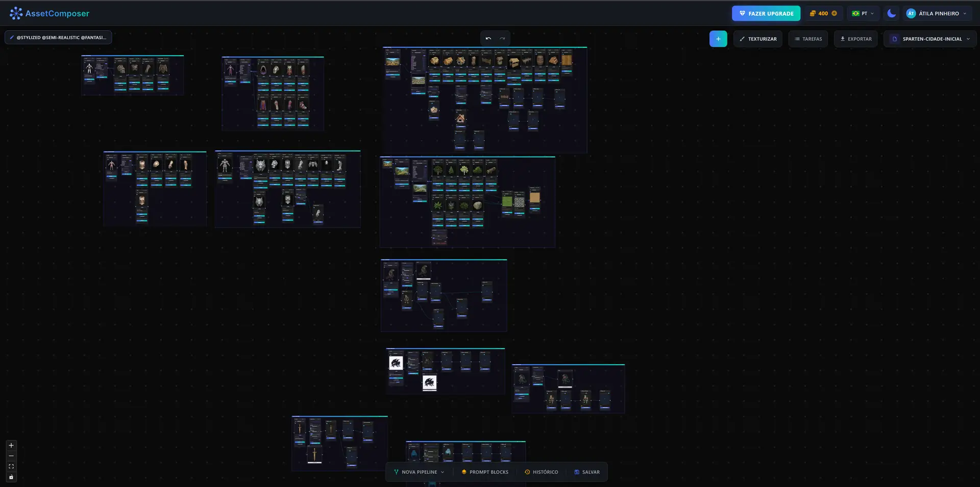
Task: Toggle the canvas lock icon
Action: [x=11, y=477]
